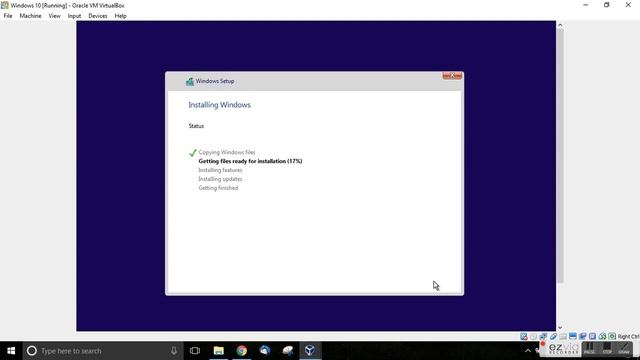Screen dimensions: 640x360
Task: Show hidden system tray icons
Action: [527, 351]
